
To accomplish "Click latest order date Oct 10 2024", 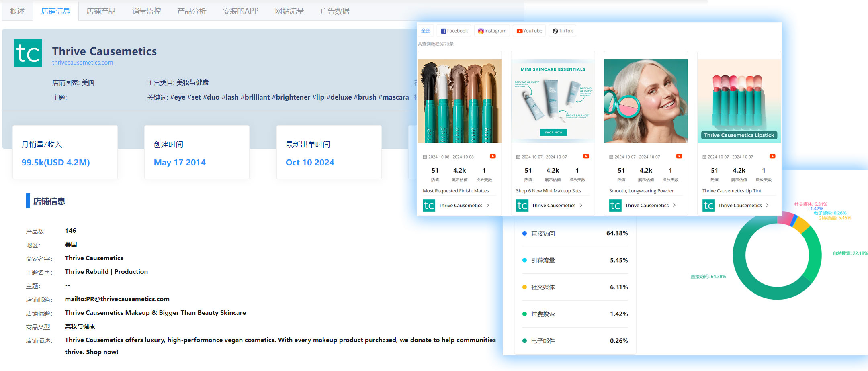I will (x=310, y=163).
